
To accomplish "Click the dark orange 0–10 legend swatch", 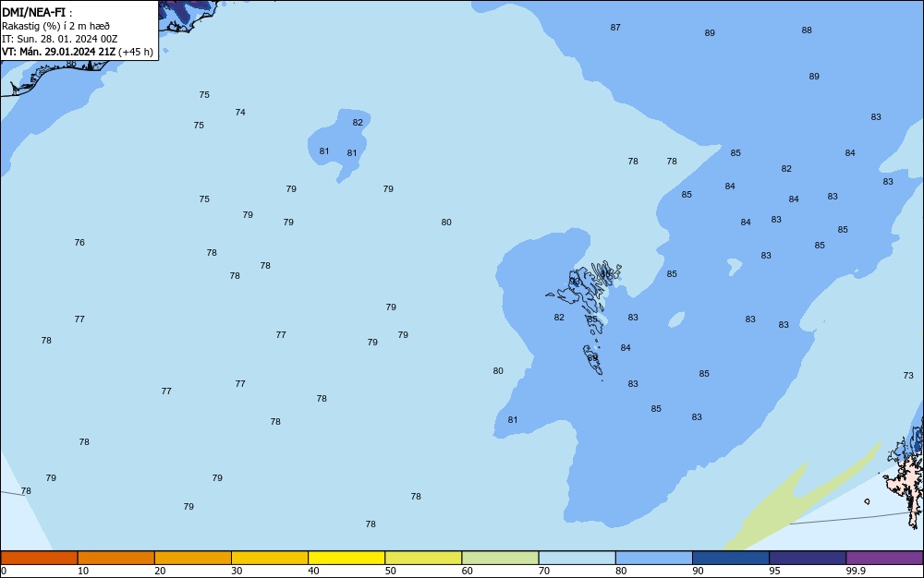I will pos(39,558).
